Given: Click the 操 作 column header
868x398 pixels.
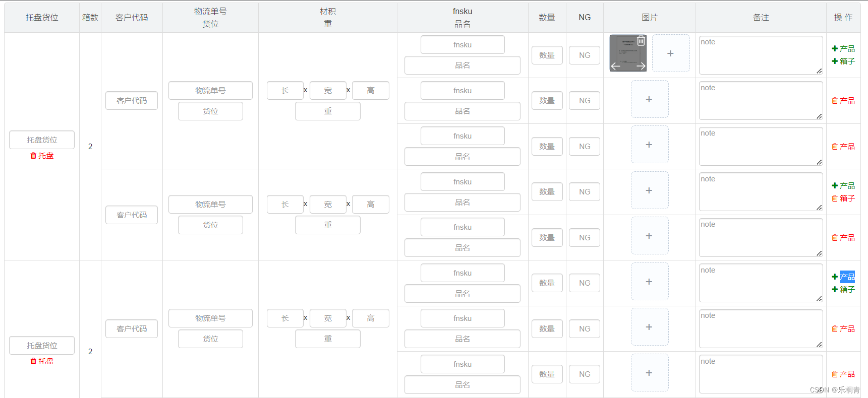Looking at the screenshot, I should 843,18.
